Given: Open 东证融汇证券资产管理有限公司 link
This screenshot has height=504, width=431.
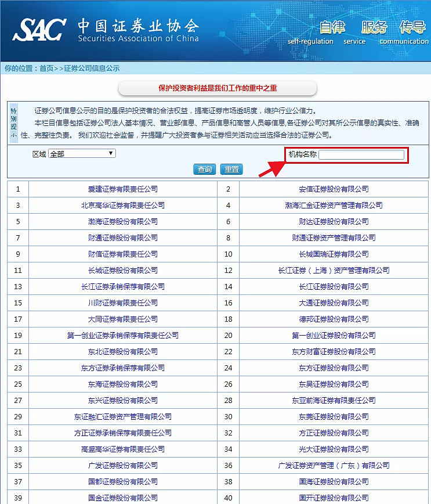Looking at the screenshot, I should point(123,416).
